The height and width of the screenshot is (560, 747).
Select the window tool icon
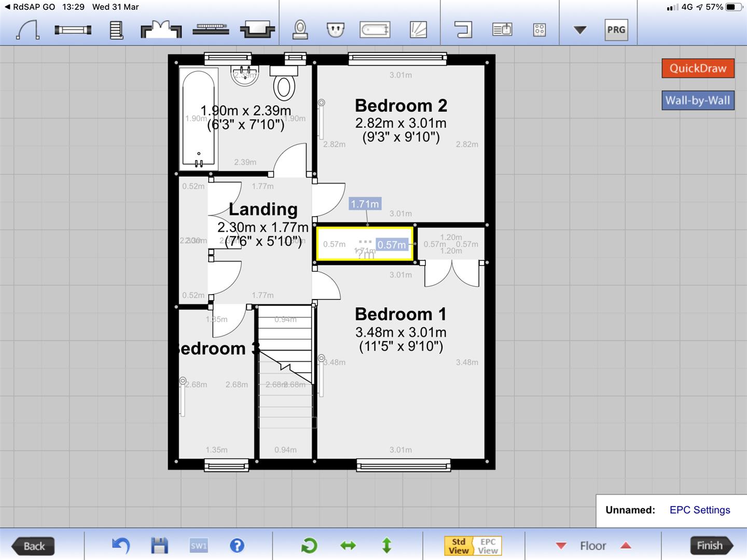(x=73, y=30)
